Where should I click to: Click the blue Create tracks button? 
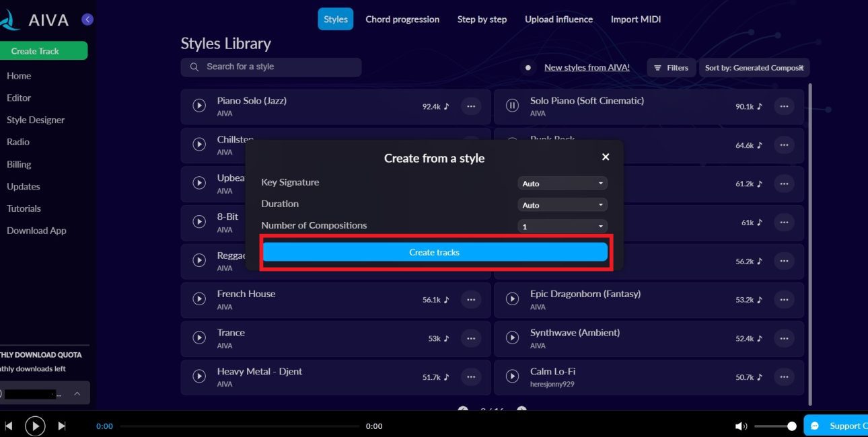(435, 252)
